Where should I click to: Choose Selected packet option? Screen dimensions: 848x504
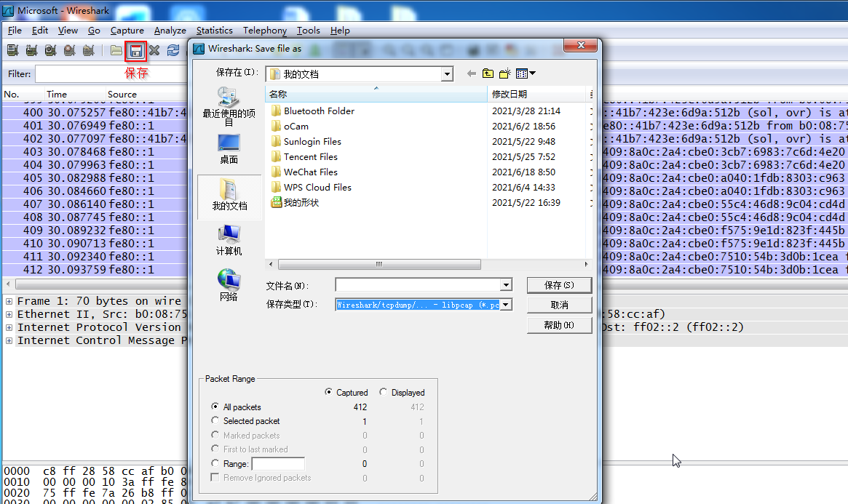click(215, 420)
